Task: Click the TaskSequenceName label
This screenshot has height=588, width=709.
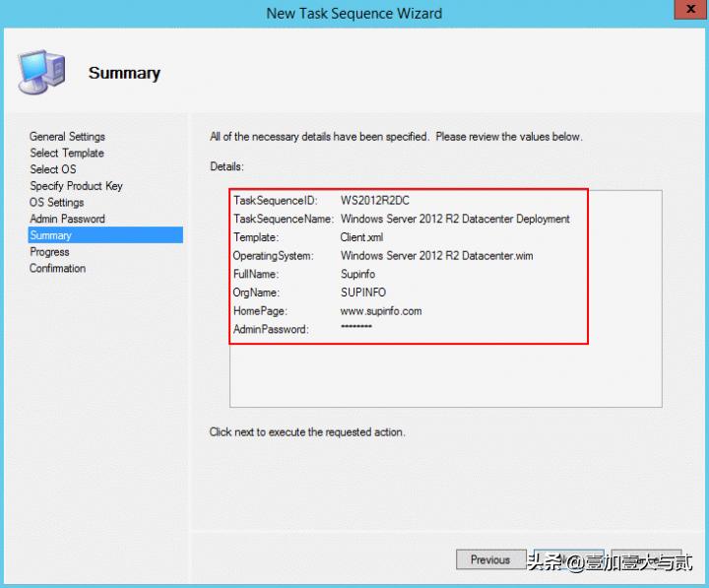Action: coord(284,219)
